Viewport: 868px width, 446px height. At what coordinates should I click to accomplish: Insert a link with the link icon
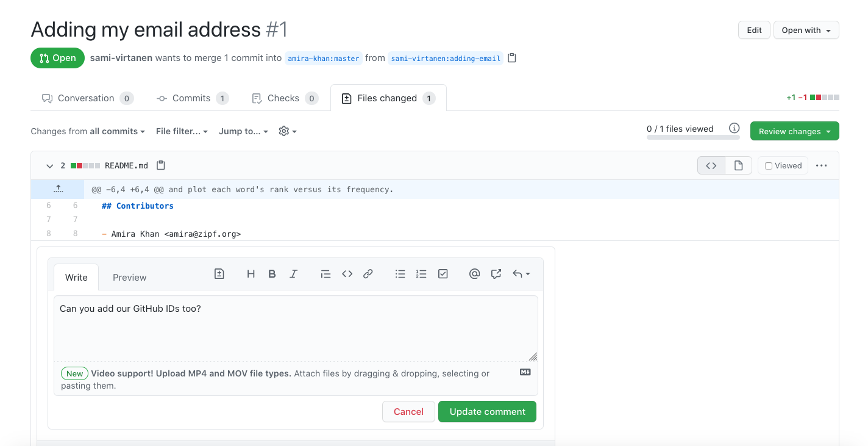tap(368, 274)
